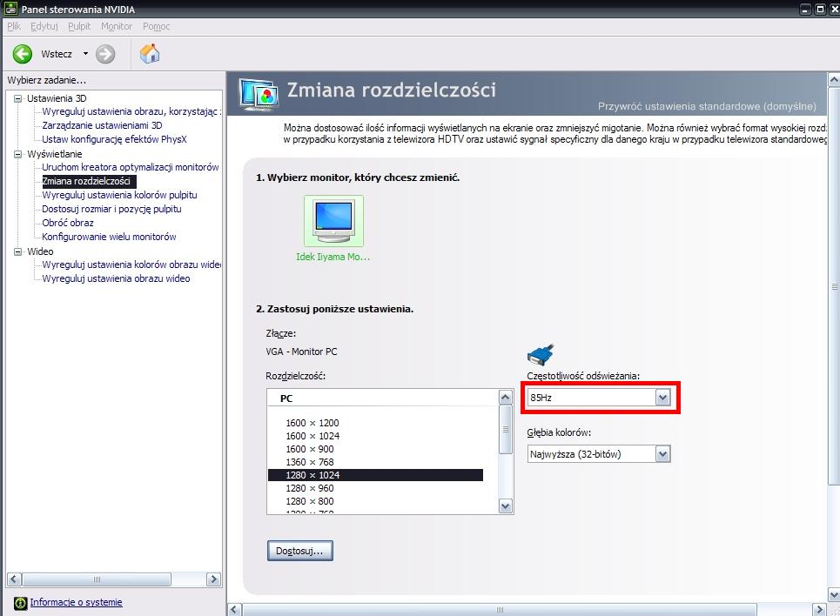Choose resolution 1360 × 768
840x616 pixels.
(x=310, y=462)
